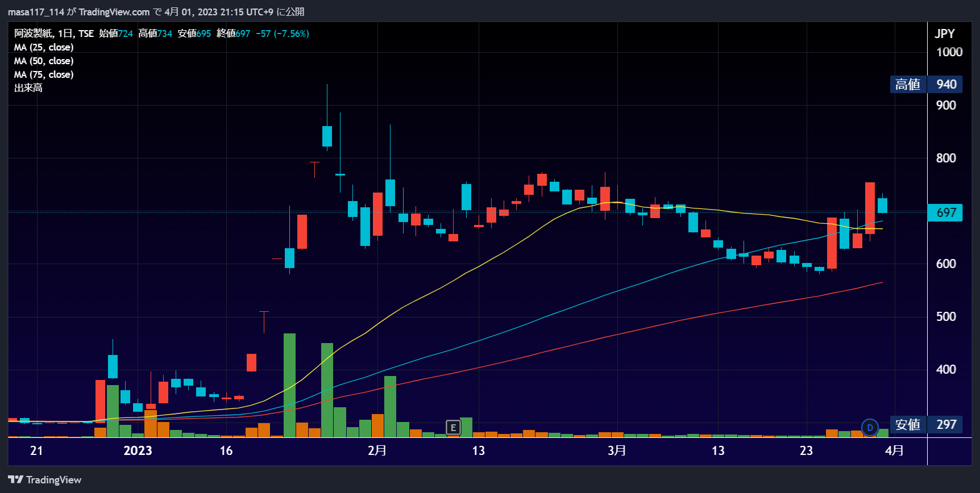Click the MA (75, close) indicator label
Screen dimensions: 980x493
(x=44, y=74)
